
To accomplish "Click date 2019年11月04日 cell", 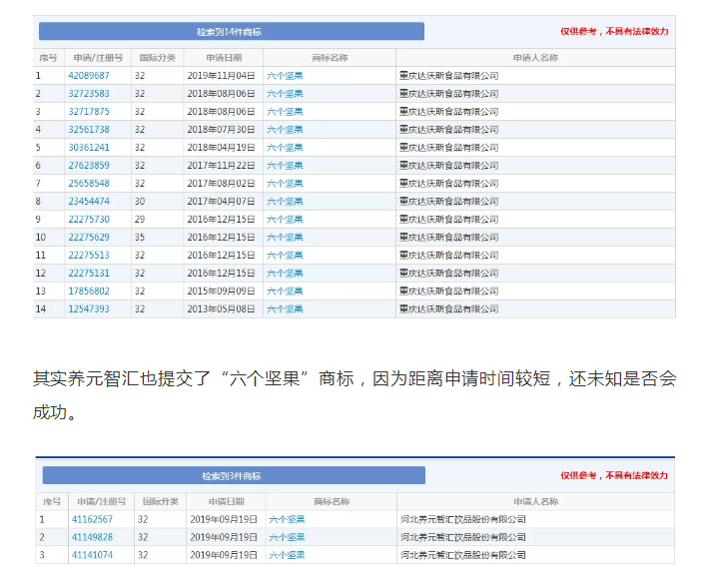I will [x=221, y=76].
